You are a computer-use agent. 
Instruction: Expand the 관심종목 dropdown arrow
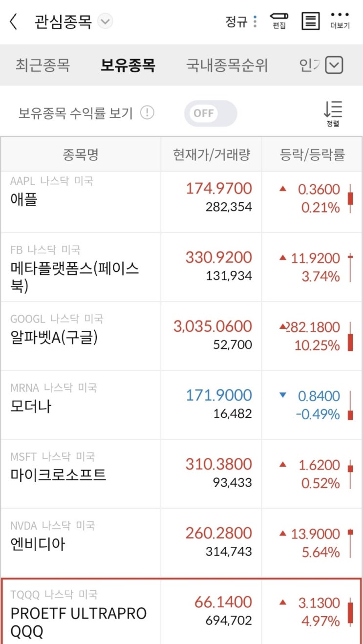105,21
